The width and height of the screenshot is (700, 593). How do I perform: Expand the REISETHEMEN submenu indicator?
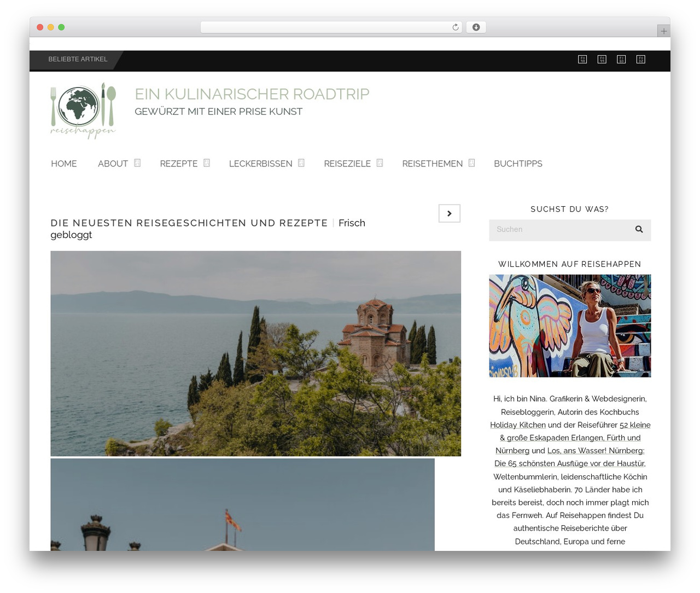[471, 163]
